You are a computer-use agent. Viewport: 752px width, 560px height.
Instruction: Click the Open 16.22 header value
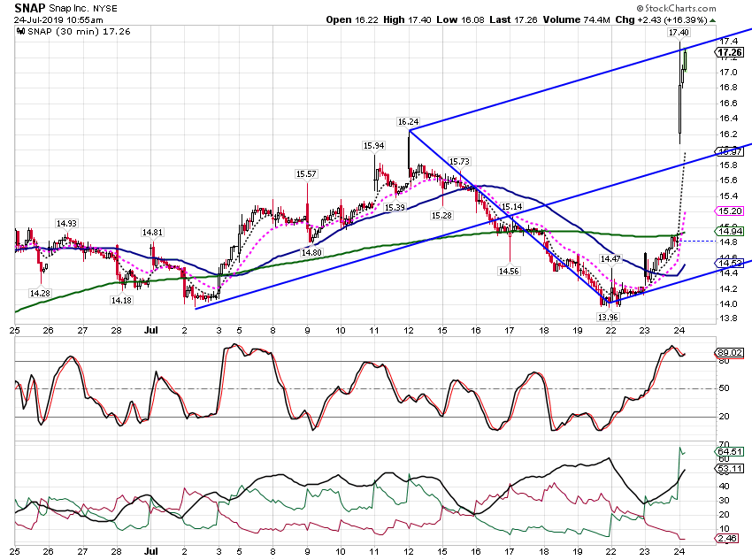[352, 20]
